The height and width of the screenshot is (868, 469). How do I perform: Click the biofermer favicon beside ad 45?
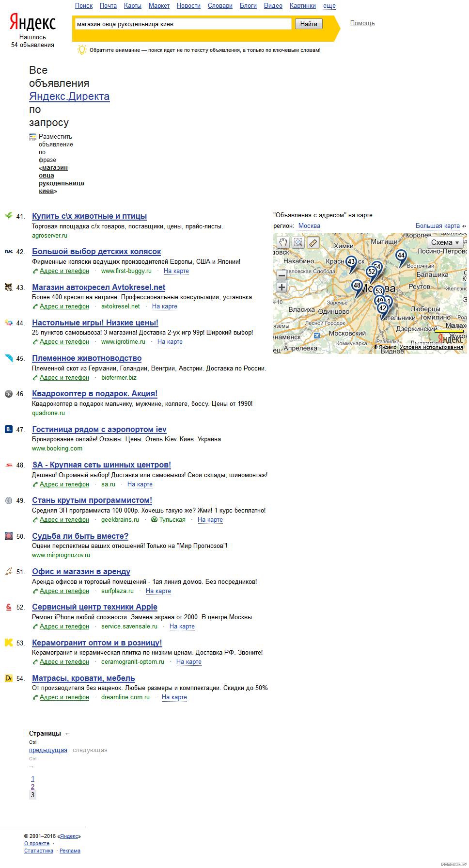coord(8,358)
